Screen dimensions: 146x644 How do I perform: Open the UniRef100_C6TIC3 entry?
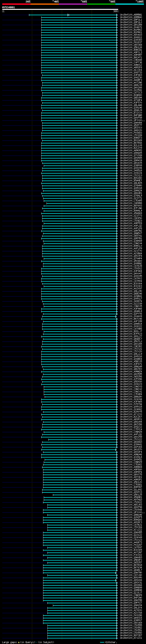(131, 93)
